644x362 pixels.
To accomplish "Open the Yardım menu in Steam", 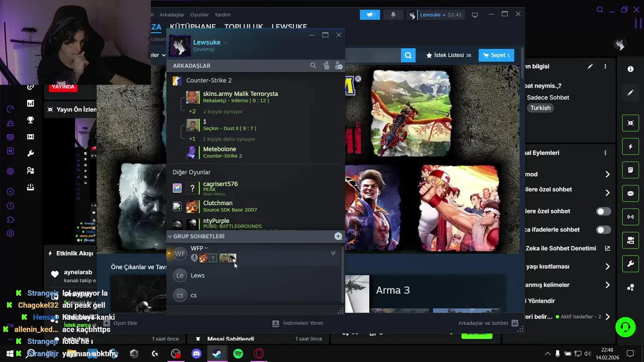I will [x=222, y=15].
